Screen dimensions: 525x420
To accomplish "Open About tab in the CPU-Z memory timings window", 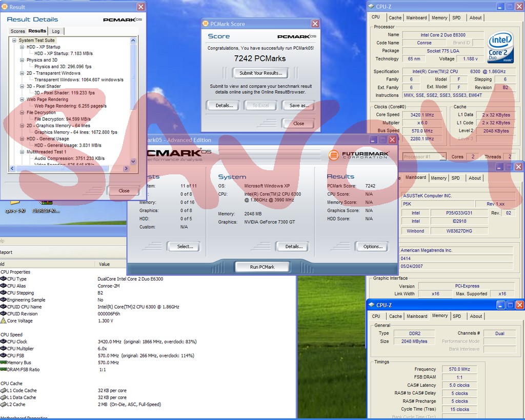I will (x=476, y=316).
